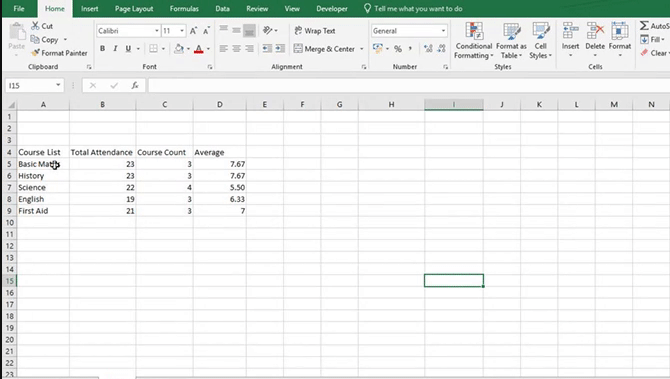The height and width of the screenshot is (379, 670).
Task: Click the Format cells icon
Action: pyautogui.click(x=620, y=31)
